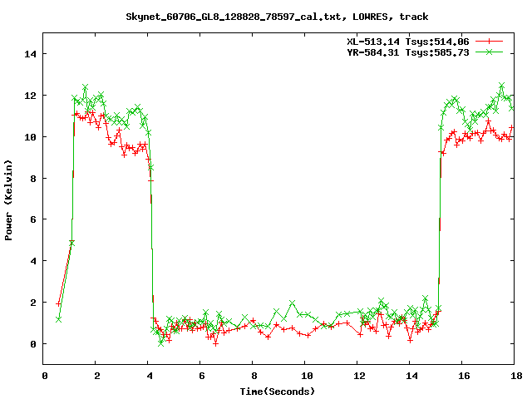Click the Time(Seconds) x-axis label
The width and height of the screenshot is (532, 399).
coord(277,392)
